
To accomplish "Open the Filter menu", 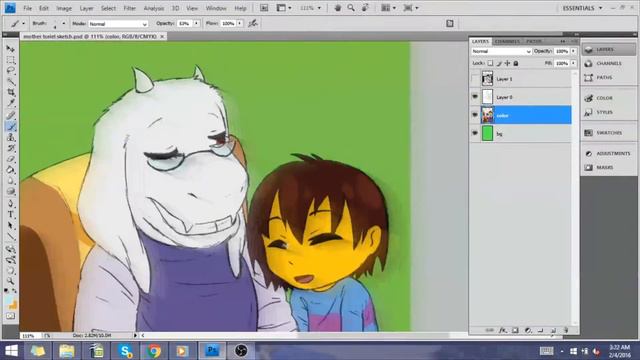I will click(x=129, y=8).
